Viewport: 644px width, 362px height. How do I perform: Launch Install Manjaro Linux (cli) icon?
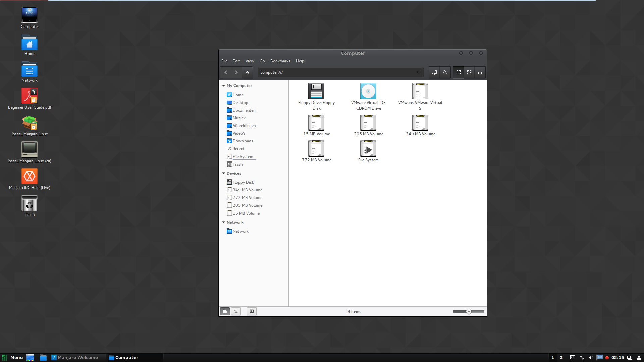(x=30, y=149)
